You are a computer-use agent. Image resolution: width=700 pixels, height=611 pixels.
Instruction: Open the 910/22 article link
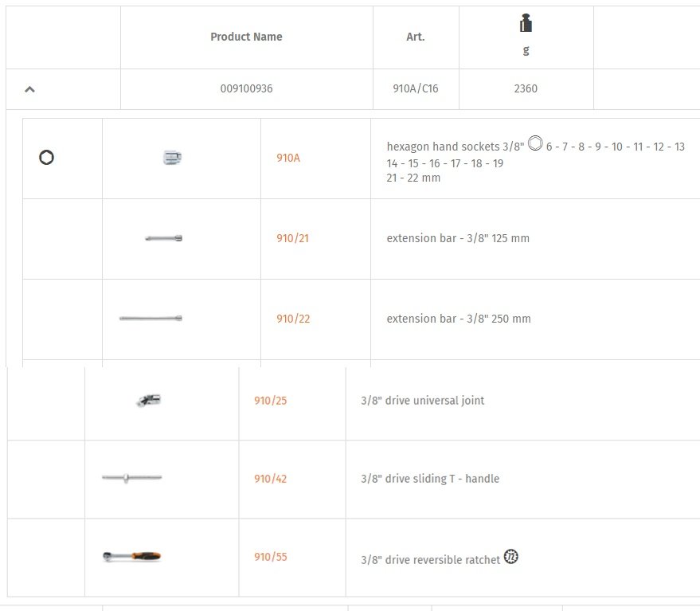click(293, 319)
